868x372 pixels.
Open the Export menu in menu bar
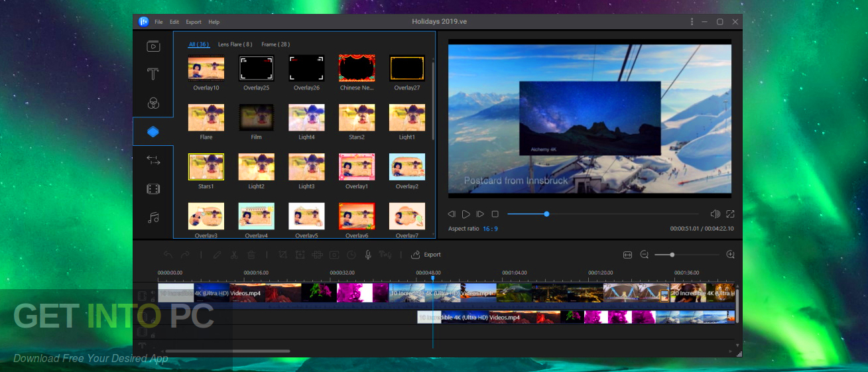(194, 22)
